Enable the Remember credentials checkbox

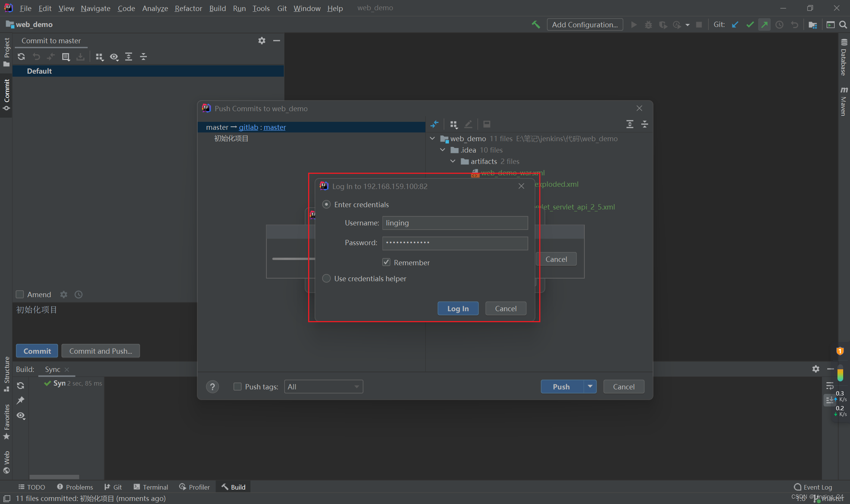pos(386,262)
